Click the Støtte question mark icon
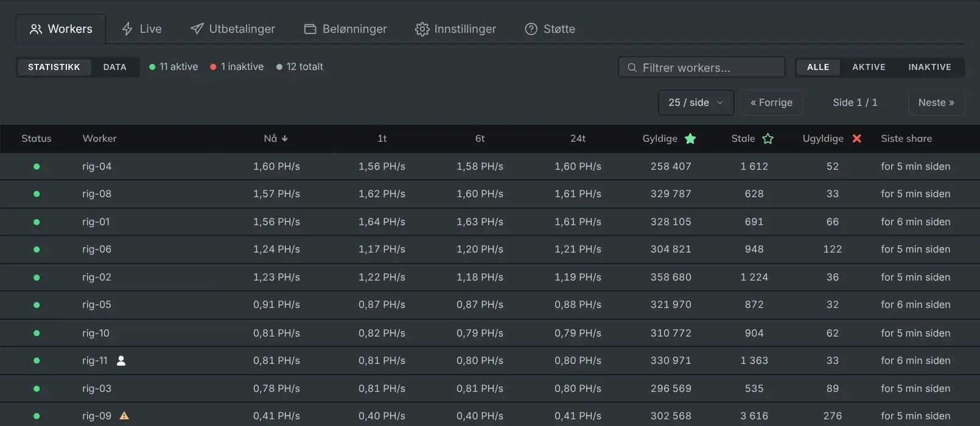 (x=531, y=29)
